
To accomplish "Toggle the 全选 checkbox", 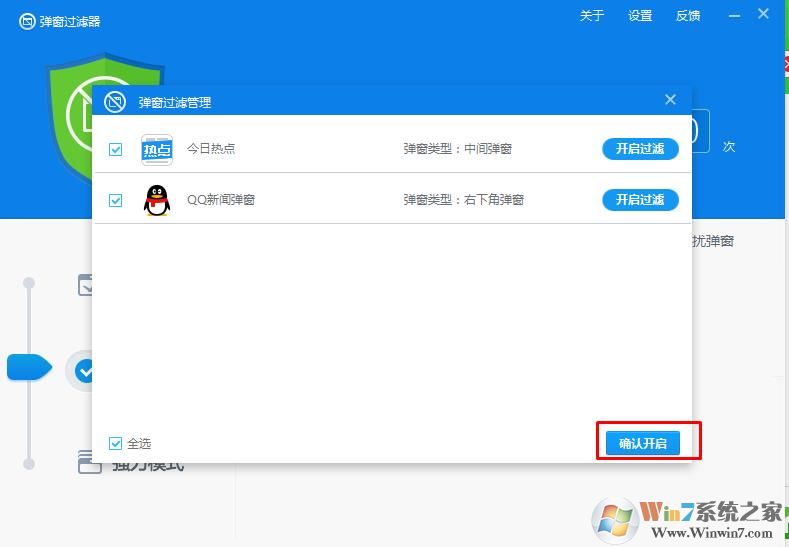I will 115,443.
